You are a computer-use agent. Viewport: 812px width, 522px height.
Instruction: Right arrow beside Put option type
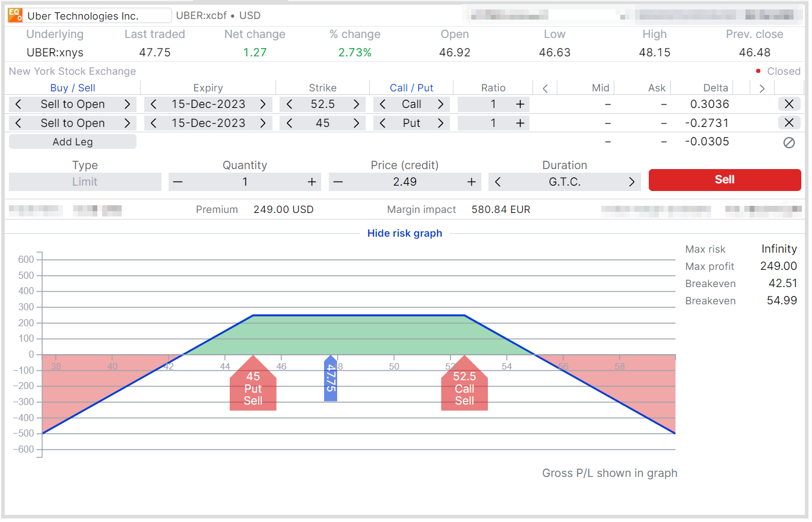click(x=440, y=123)
